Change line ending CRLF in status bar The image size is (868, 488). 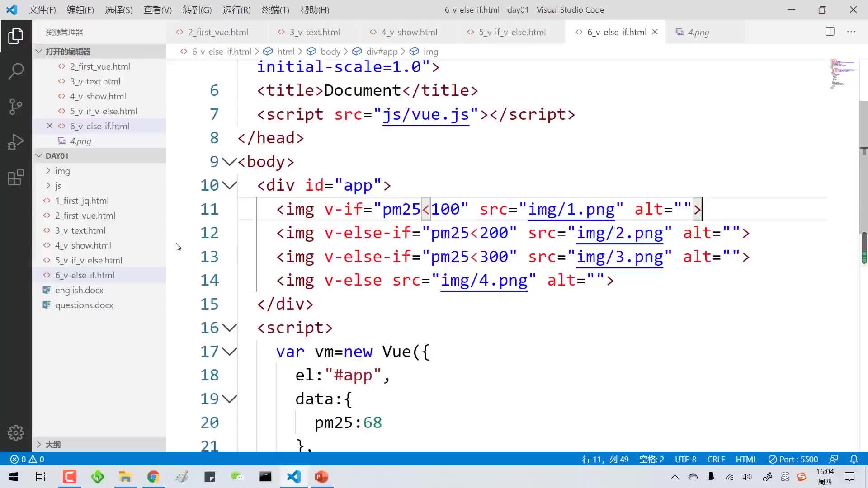click(x=716, y=459)
